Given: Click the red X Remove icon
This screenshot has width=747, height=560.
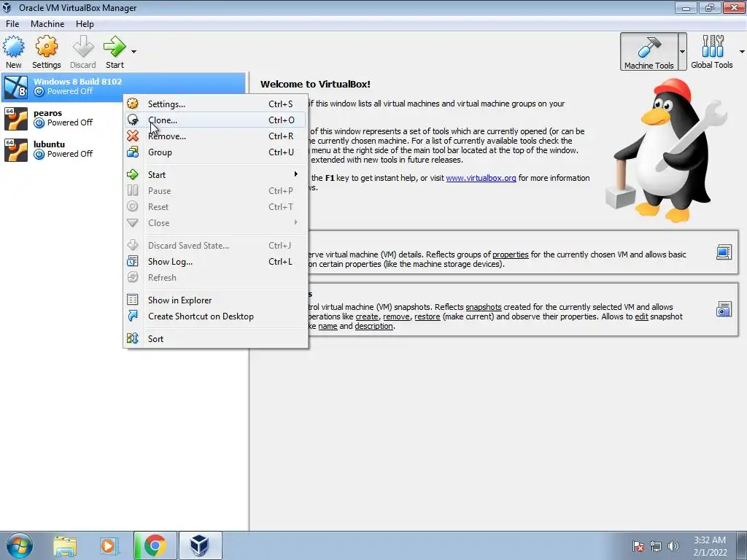Looking at the screenshot, I should click(133, 136).
